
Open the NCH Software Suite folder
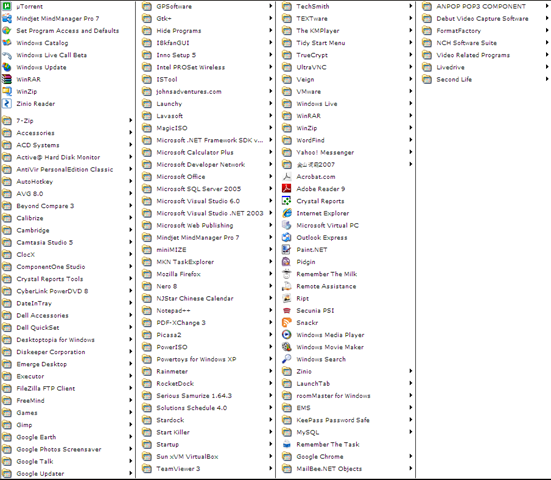pyautogui.click(x=486, y=43)
